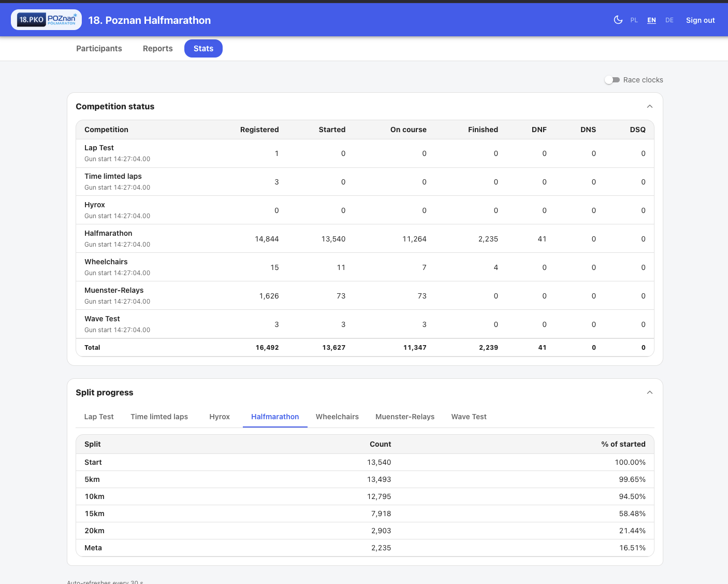Click the 18. PKO Poznan logo
This screenshot has width=728, height=584.
pyautogui.click(x=47, y=20)
